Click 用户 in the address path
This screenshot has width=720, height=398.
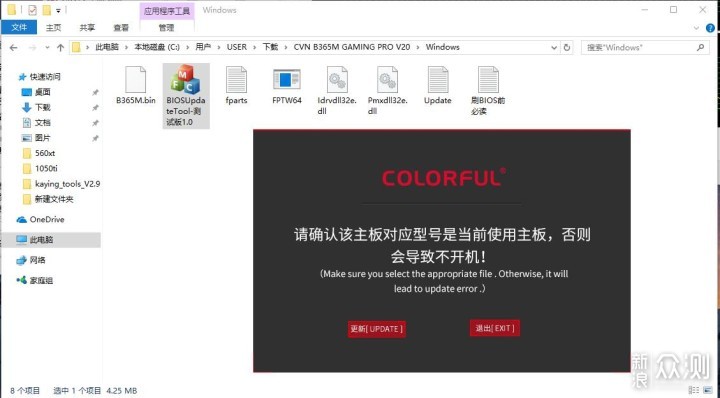coord(202,47)
